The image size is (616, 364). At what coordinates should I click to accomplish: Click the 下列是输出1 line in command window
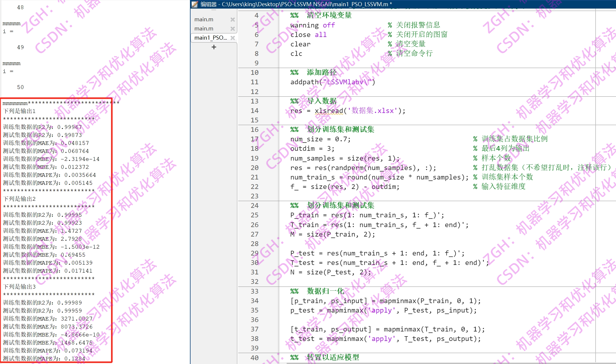pos(19,111)
